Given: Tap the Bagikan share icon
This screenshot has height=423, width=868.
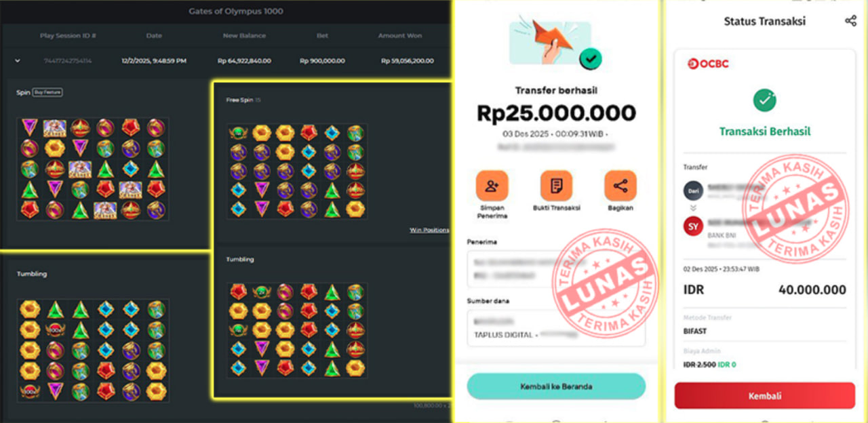Looking at the screenshot, I should coord(620,186).
